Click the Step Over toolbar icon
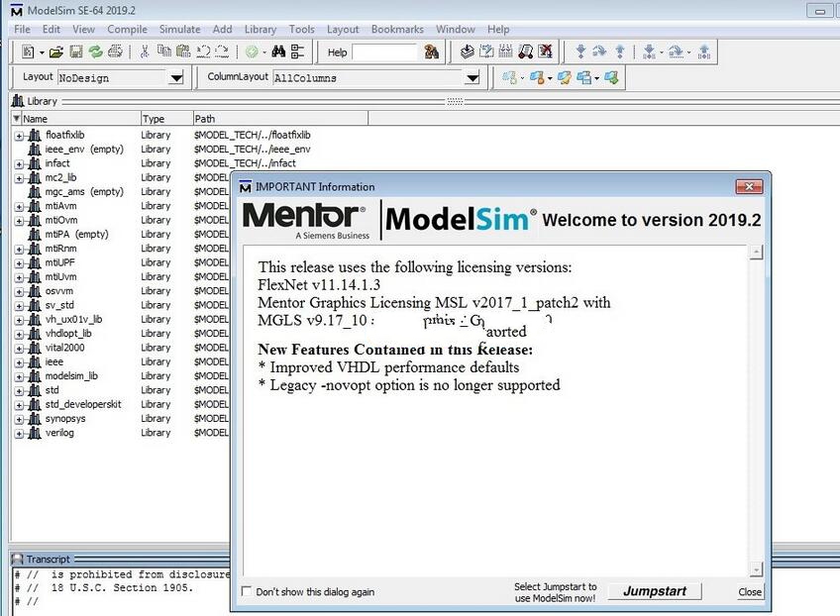The image size is (840, 616). pyautogui.click(x=599, y=51)
